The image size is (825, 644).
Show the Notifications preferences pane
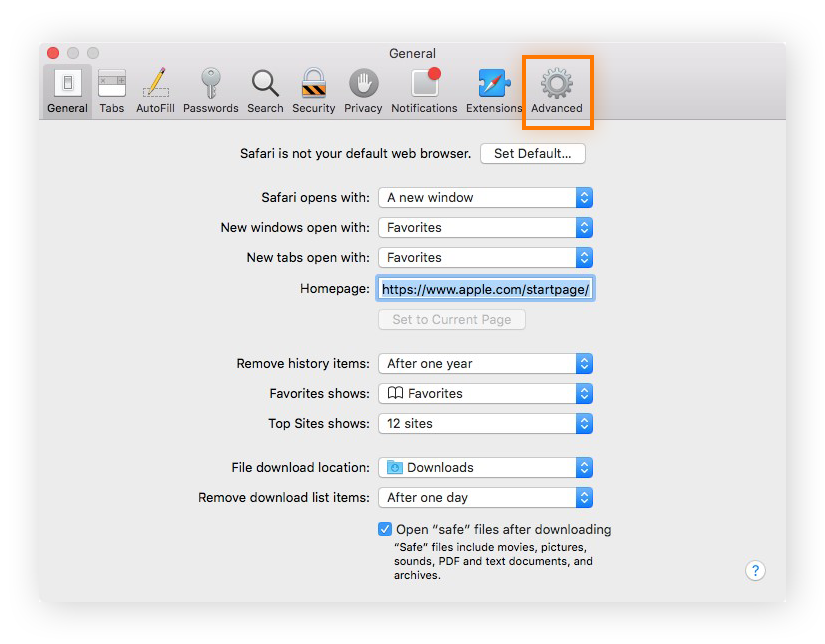click(424, 92)
